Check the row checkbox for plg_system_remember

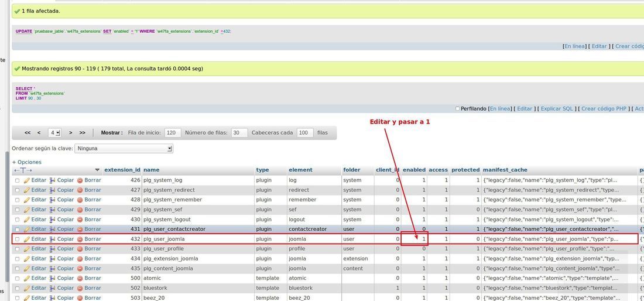(x=17, y=200)
